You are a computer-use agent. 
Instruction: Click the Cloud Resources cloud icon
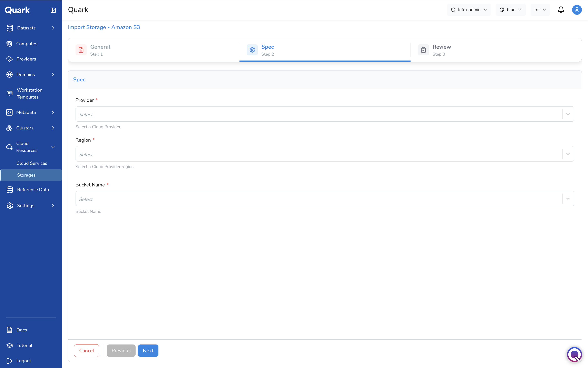(x=9, y=147)
